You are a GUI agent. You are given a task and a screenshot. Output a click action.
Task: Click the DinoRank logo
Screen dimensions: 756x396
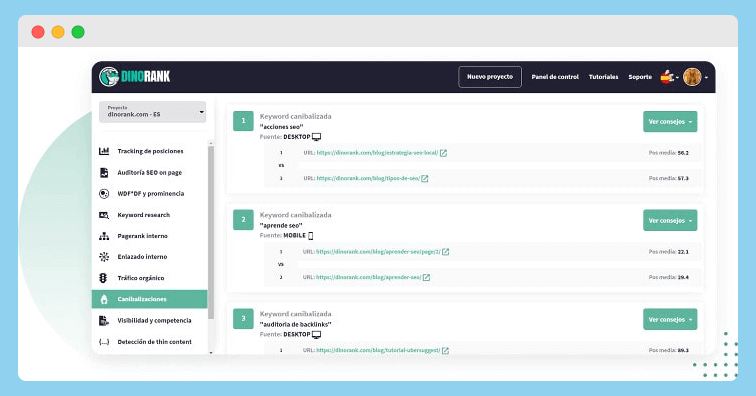(135, 77)
